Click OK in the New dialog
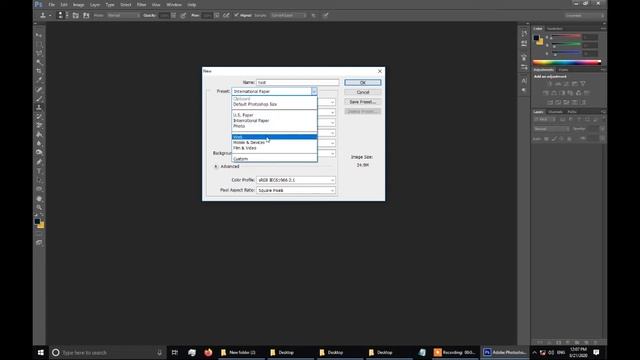This screenshot has width=640, height=360. pyautogui.click(x=362, y=82)
